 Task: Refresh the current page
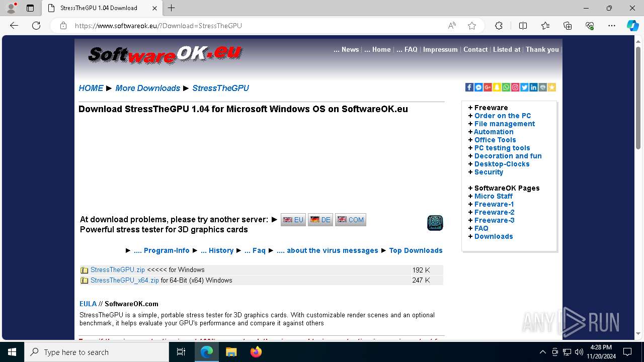point(36,26)
